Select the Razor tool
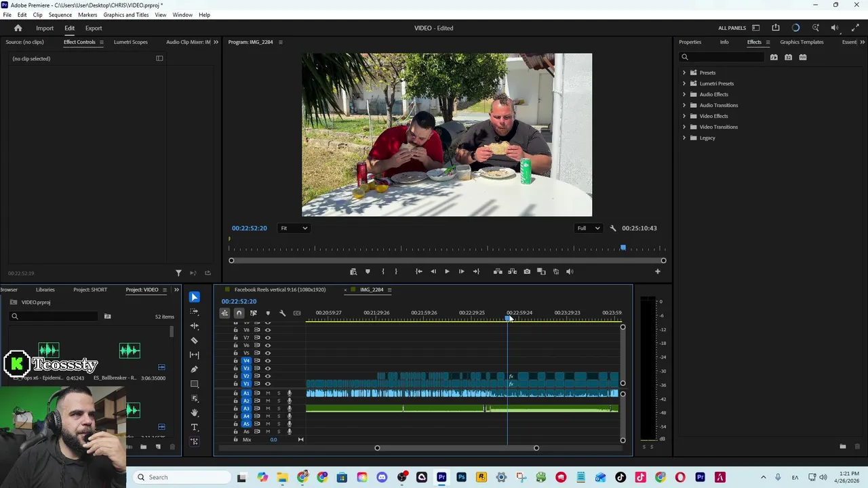Image resolution: width=868 pixels, height=488 pixels. (x=195, y=340)
